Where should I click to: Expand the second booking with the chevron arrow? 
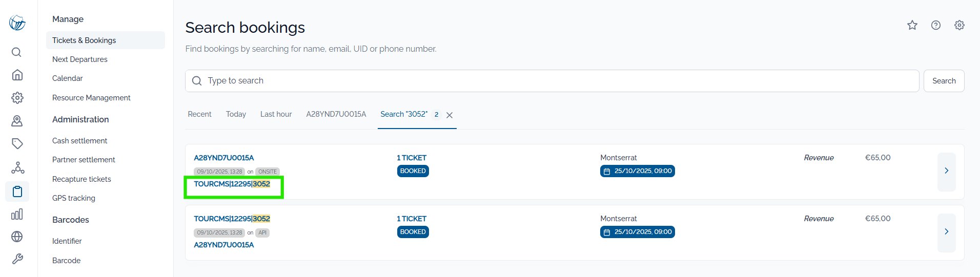(x=947, y=232)
